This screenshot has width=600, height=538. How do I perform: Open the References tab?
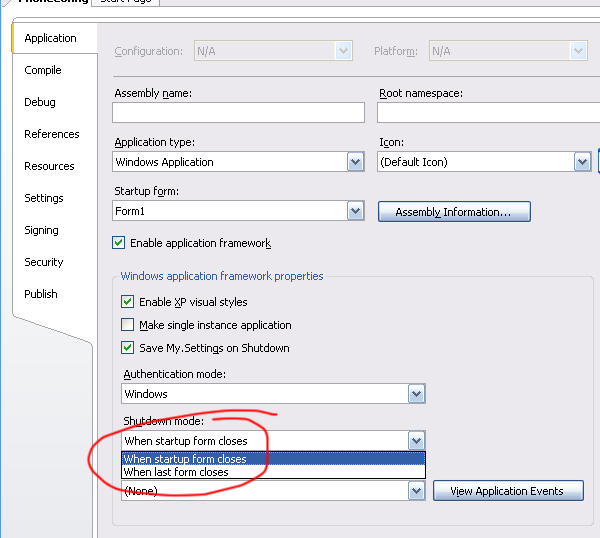tap(52, 134)
